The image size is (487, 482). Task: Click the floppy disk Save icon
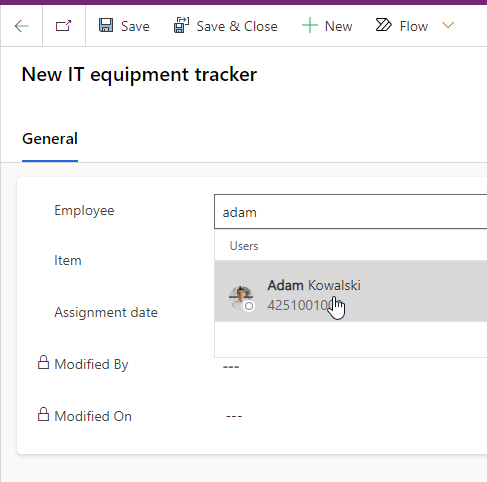tap(106, 26)
